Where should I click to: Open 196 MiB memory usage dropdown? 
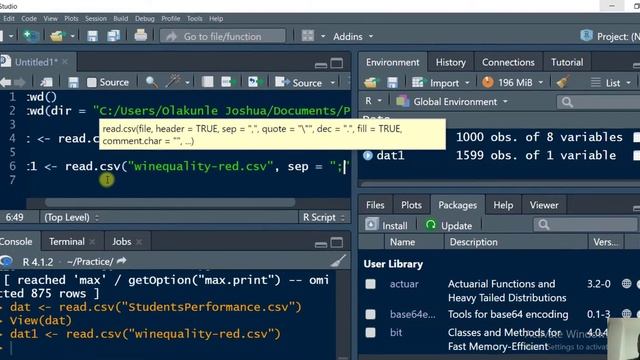tap(513, 83)
